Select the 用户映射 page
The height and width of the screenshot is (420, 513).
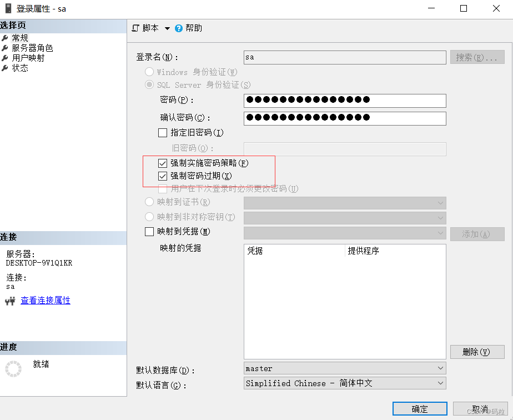[x=28, y=58]
